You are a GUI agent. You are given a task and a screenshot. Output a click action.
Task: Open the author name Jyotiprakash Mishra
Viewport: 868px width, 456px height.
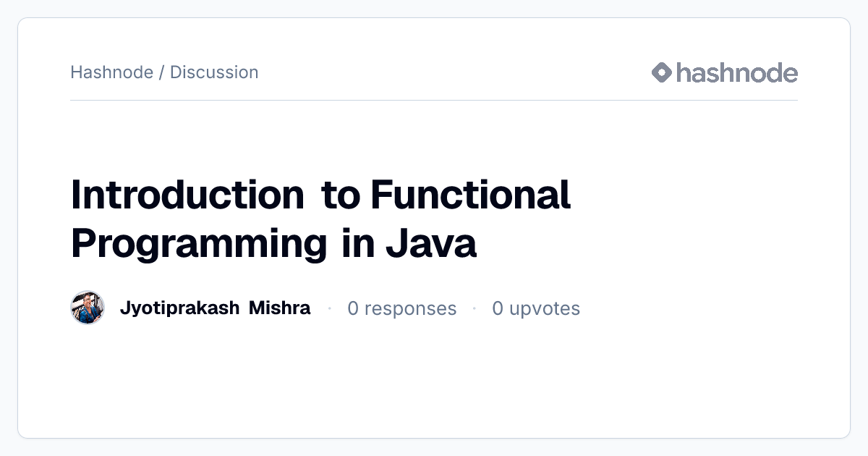[215, 308]
